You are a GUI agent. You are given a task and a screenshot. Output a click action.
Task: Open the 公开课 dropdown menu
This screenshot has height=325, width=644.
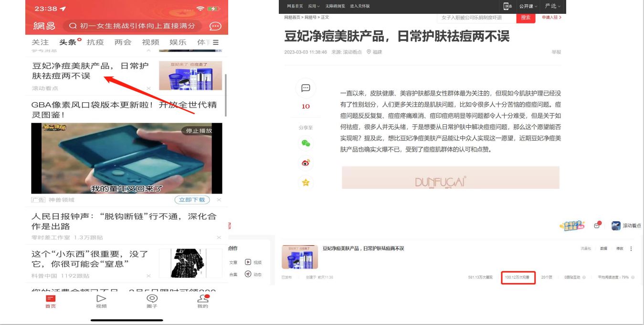(x=528, y=6)
